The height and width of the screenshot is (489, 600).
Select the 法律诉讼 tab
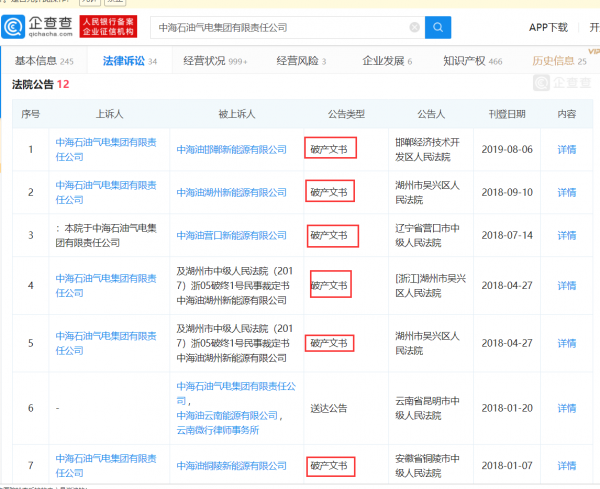(130, 61)
